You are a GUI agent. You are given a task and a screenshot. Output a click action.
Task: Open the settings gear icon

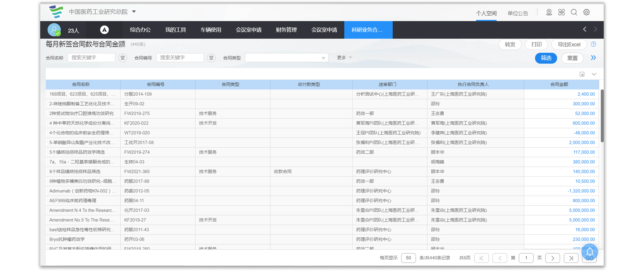[586, 12]
